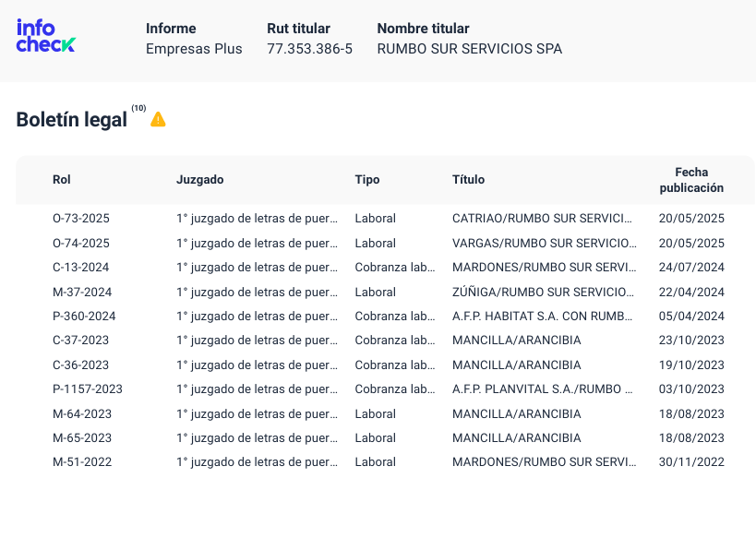Click role C-37-2023

pos(80,340)
